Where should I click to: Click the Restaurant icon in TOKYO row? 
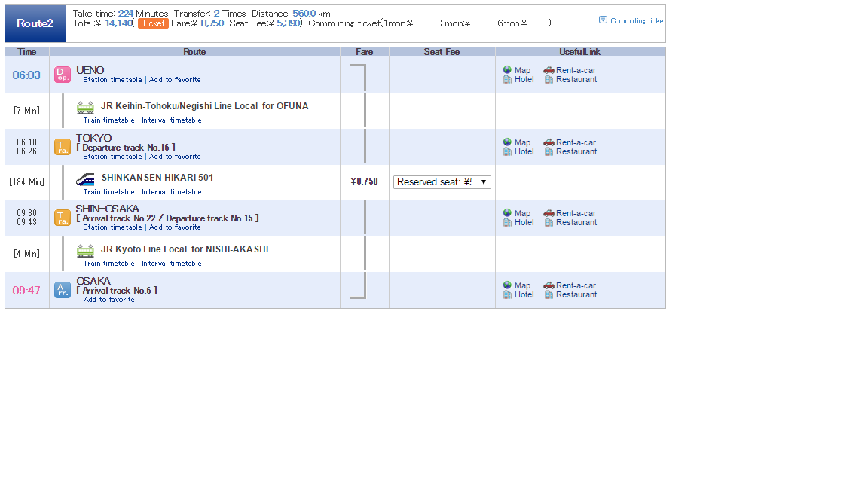tap(549, 151)
